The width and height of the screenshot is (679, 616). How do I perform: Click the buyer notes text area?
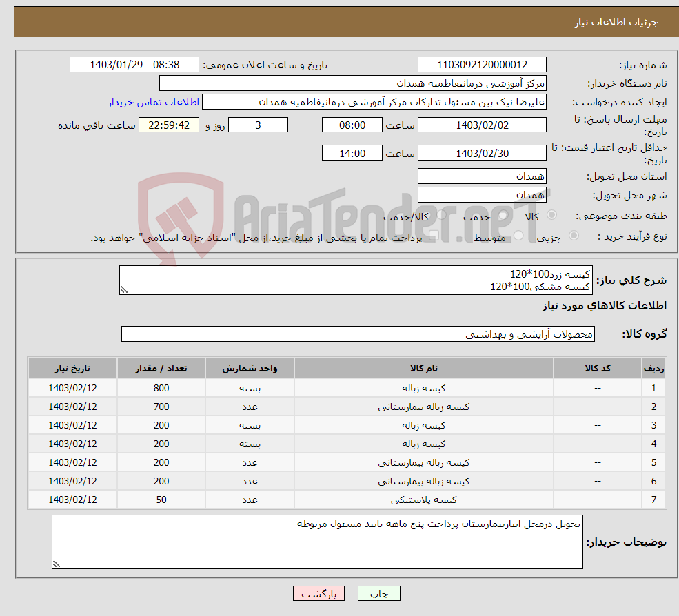pos(317,542)
